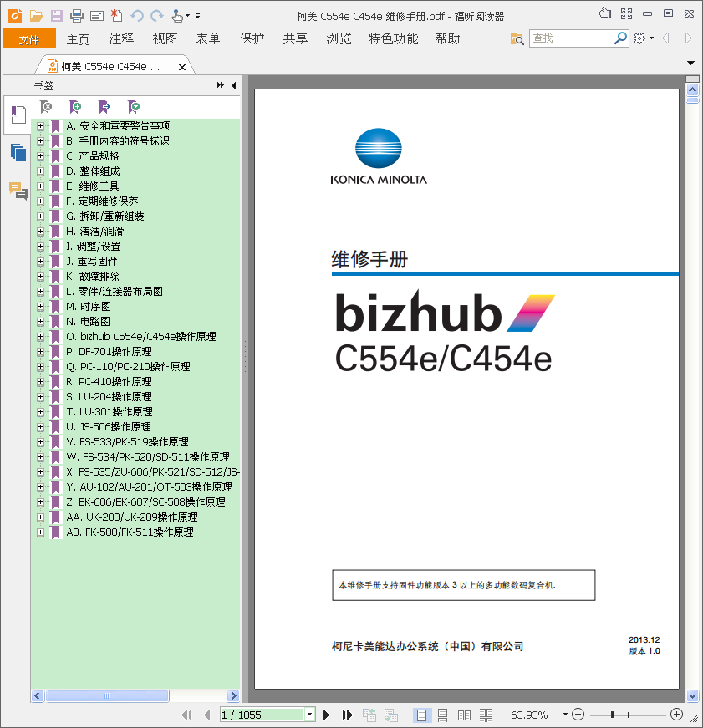Click the zoom slider handle
Image resolution: width=703 pixels, height=728 pixels.
click(613, 715)
